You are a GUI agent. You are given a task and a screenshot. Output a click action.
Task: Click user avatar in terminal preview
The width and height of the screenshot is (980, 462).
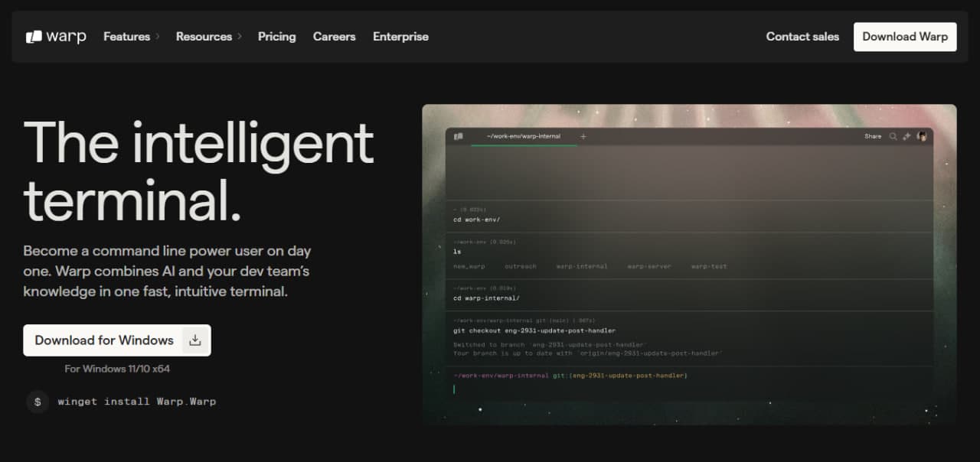coord(922,136)
